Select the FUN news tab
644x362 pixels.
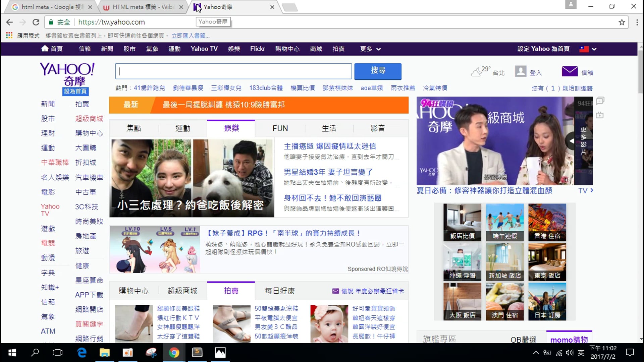pos(280,128)
